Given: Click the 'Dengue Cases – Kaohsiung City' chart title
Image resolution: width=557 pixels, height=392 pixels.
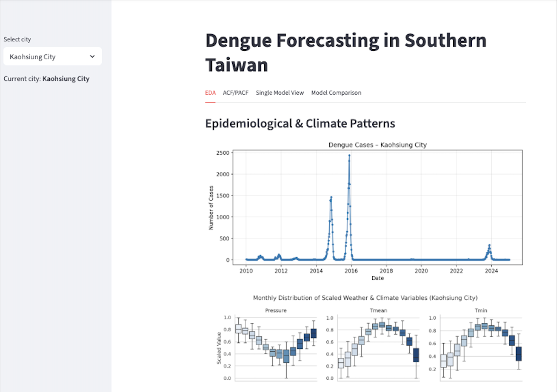Looking at the screenshot, I should pos(377,145).
